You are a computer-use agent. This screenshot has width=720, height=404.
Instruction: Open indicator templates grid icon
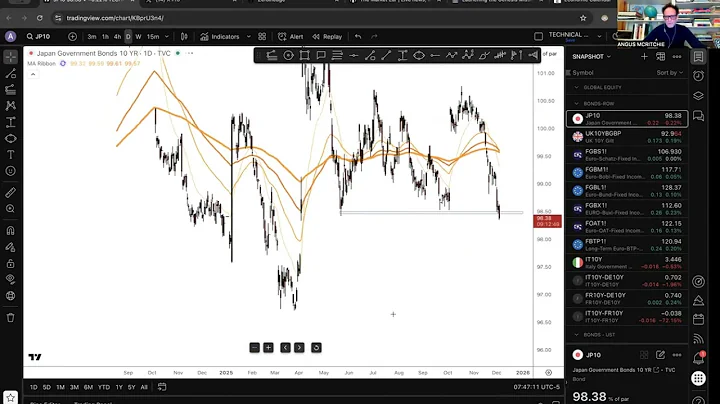click(x=262, y=37)
